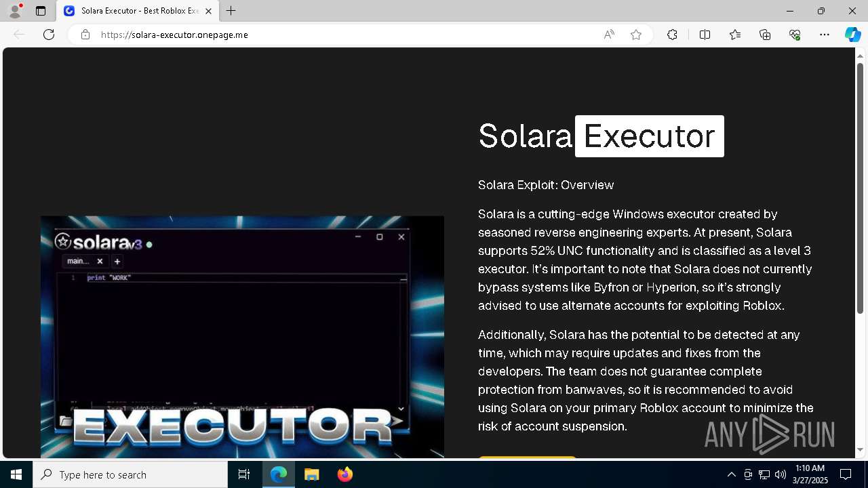Viewport: 868px width, 488px height.
Task: Open the volume control tray icon
Action: tap(780, 474)
